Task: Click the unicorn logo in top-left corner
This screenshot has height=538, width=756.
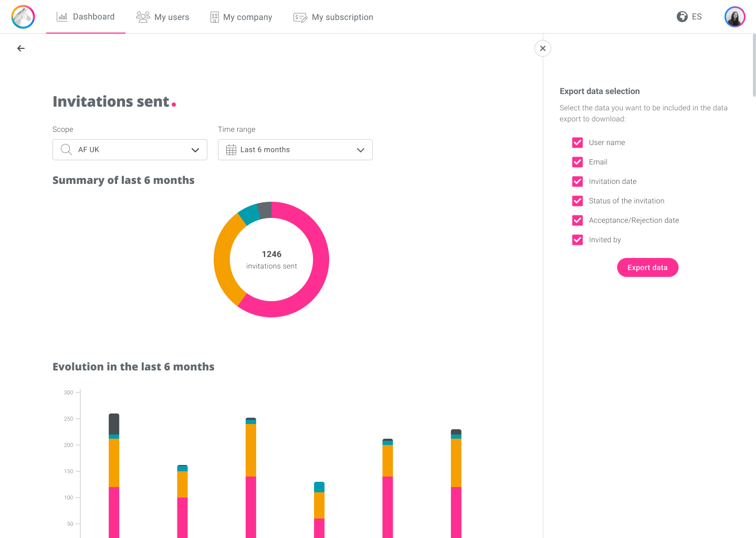Action: pyautogui.click(x=23, y=17)
